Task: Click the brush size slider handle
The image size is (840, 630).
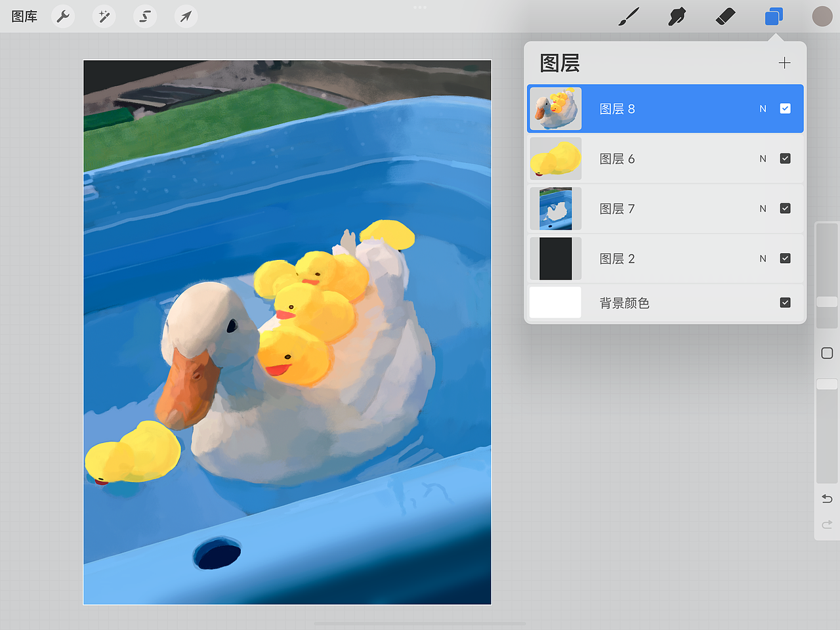Action: [827, 302]
